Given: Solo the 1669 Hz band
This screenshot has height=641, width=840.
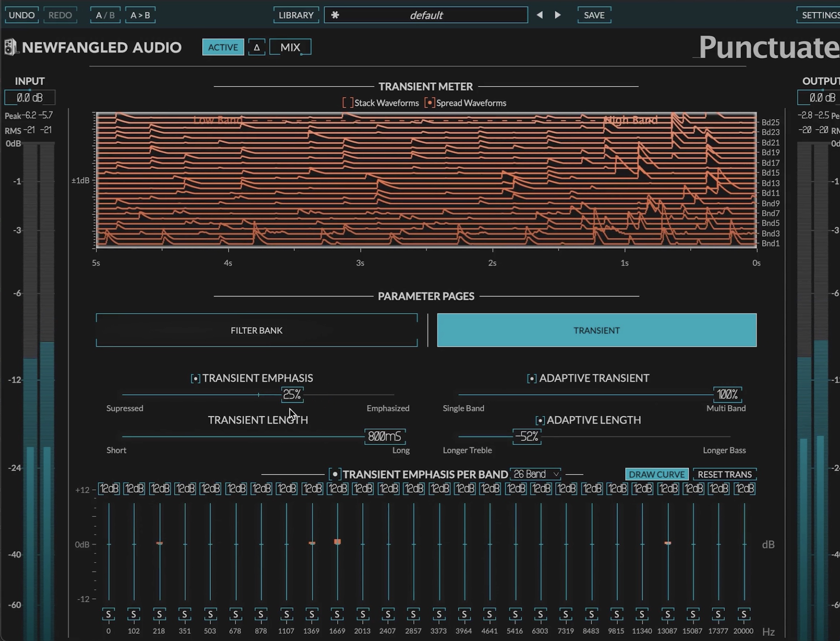Looking at the screenshot, I should [337, 614].
